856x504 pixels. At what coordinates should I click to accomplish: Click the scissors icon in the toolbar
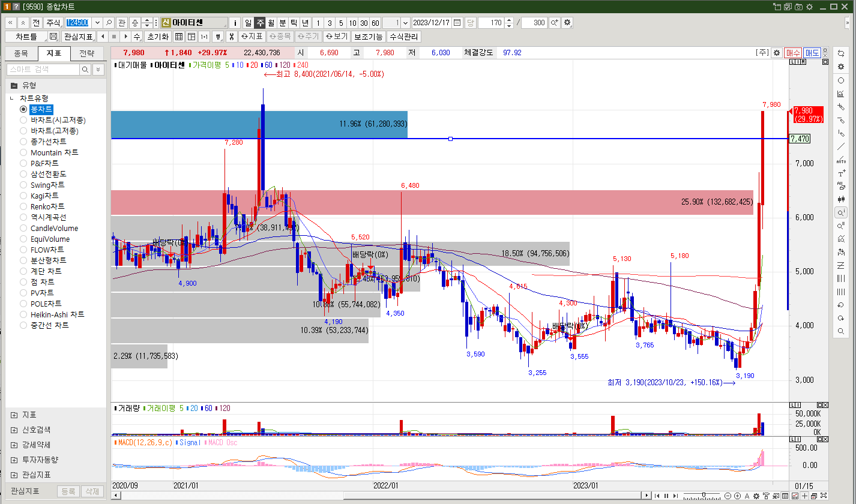point(231,37)
